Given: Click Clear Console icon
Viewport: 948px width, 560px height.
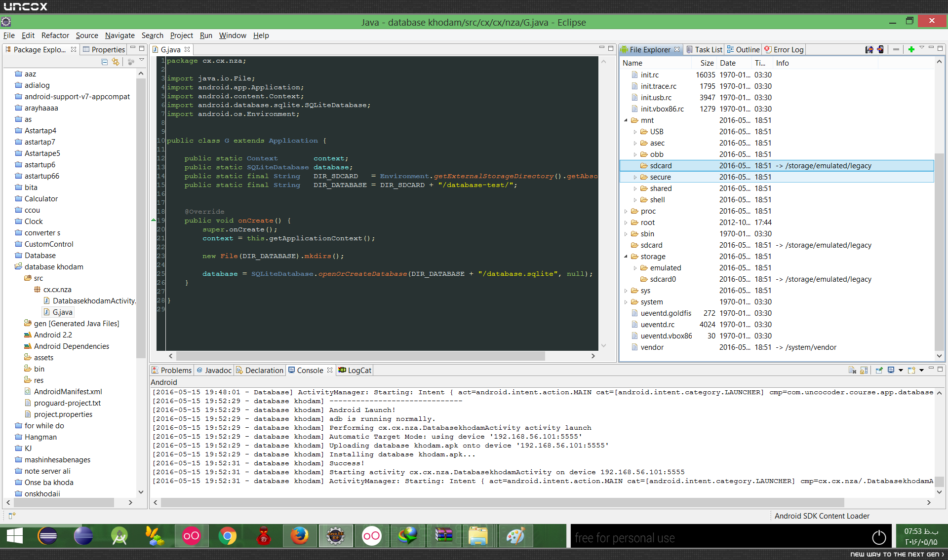Looking at the screenshot, I should click(x=852, y=370).
